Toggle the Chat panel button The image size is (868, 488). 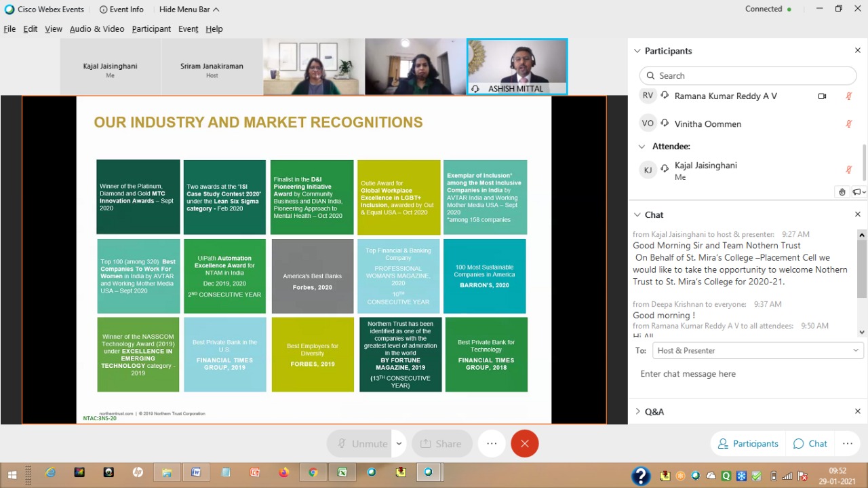(810, 443)
